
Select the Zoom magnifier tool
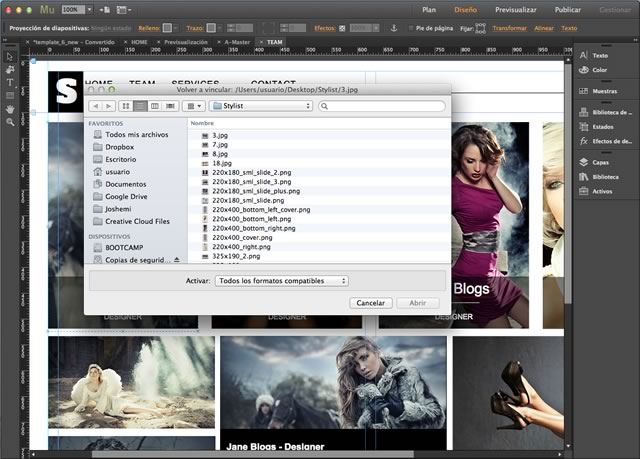point(10,122)
